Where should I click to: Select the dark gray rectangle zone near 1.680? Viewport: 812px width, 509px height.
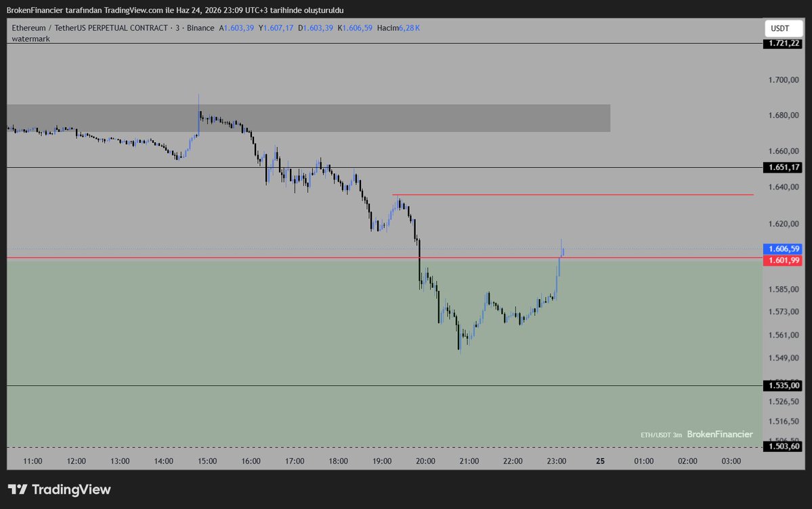coord(309,118)
